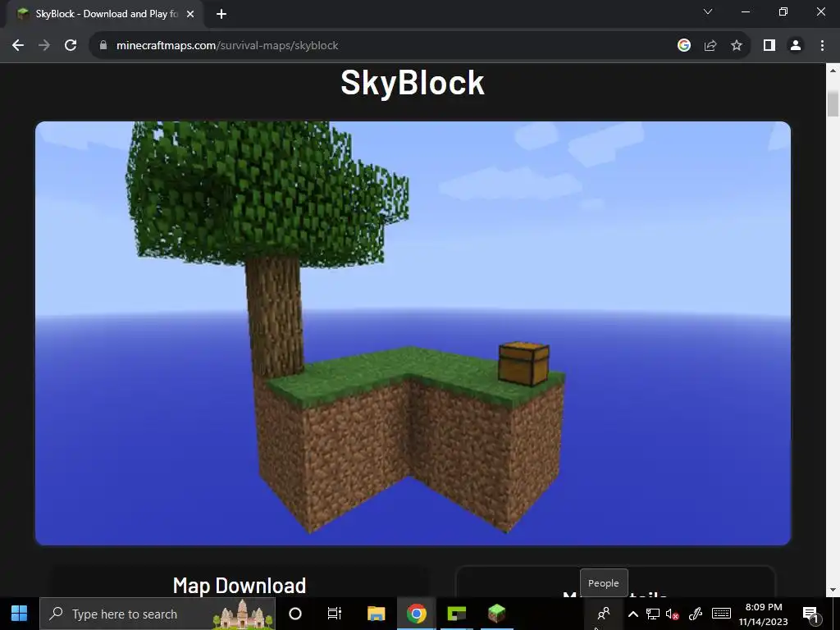Close the SkyBlock tab
840x630 pixels.
tap(190, 15)
